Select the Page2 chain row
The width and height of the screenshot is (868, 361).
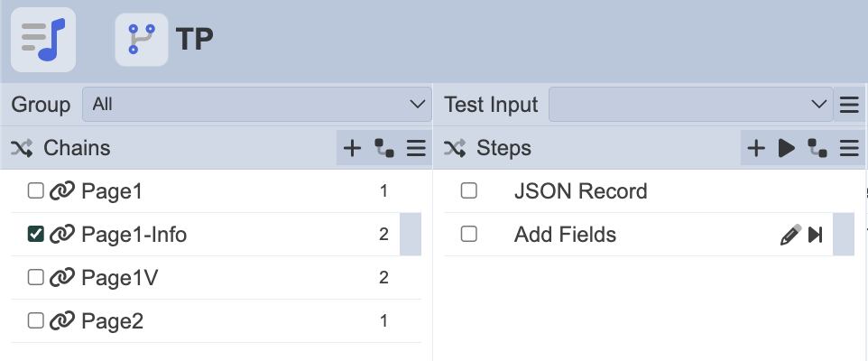tap(112, 321)
